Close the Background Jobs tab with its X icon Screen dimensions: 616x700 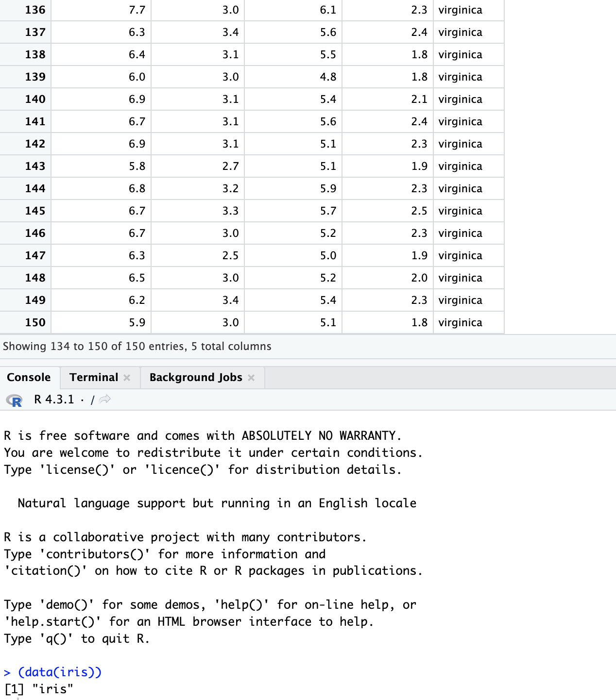point(251,377)
